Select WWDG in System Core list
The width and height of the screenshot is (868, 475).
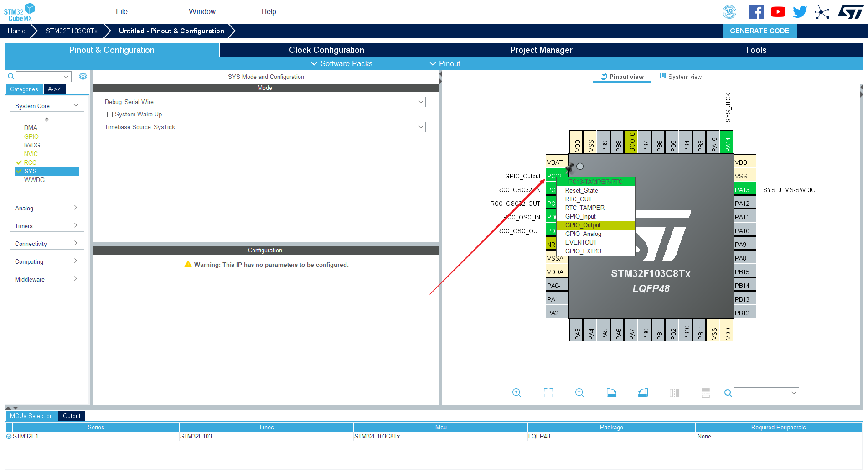click(34, 180)
